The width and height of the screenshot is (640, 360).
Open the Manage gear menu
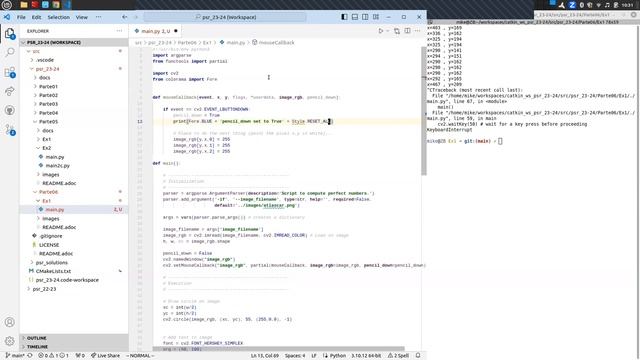tap(9, 341)
